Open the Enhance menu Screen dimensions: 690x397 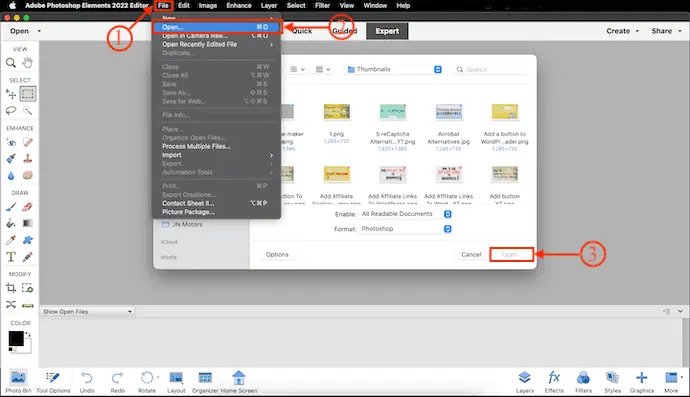click(x=239, y=6)
